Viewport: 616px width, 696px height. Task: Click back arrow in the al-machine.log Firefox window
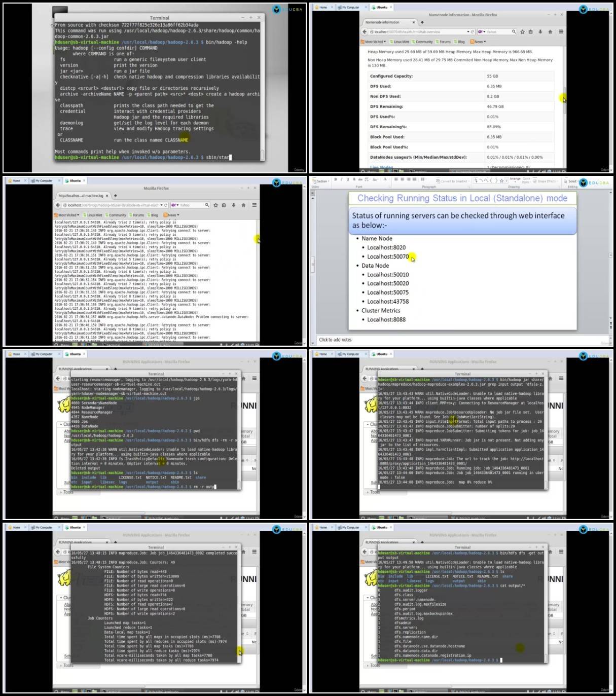tap(58, 205)
